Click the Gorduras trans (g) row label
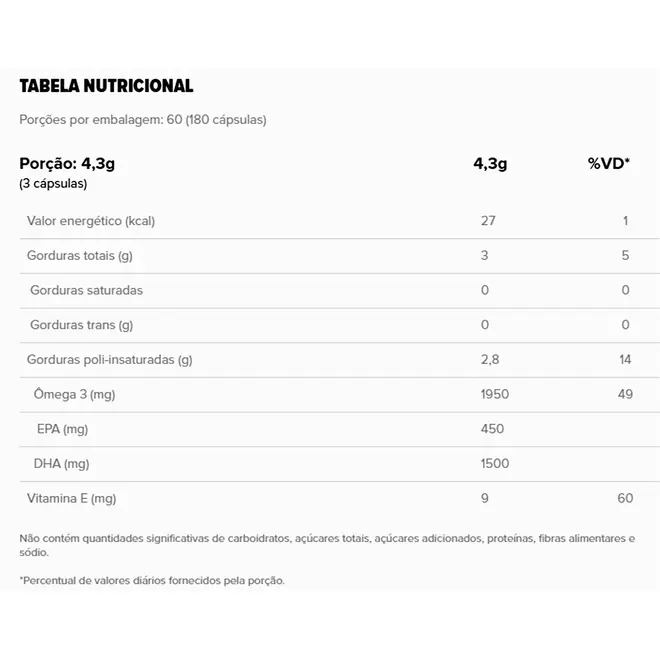 81,325
